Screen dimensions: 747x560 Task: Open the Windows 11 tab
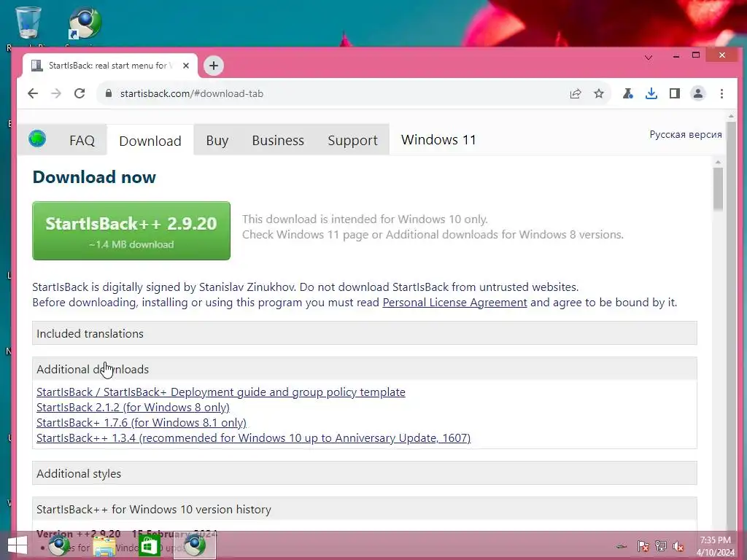[438, 139]
